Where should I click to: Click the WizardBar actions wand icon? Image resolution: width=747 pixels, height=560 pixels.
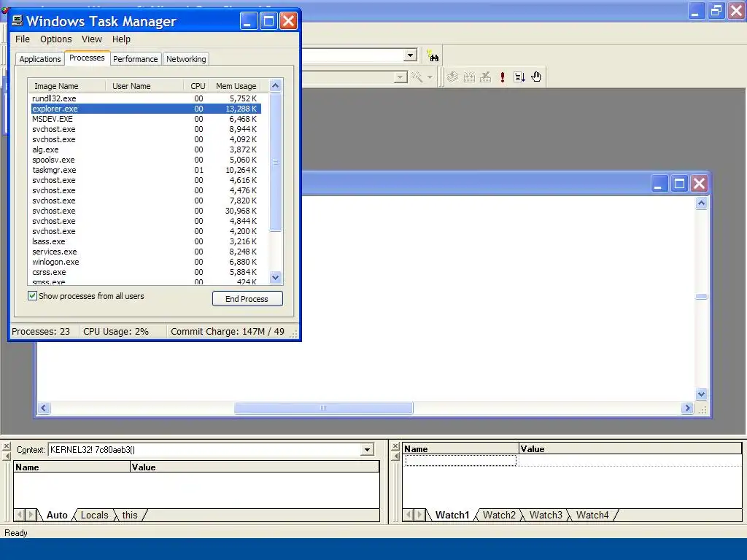click(x=417, y=77)
